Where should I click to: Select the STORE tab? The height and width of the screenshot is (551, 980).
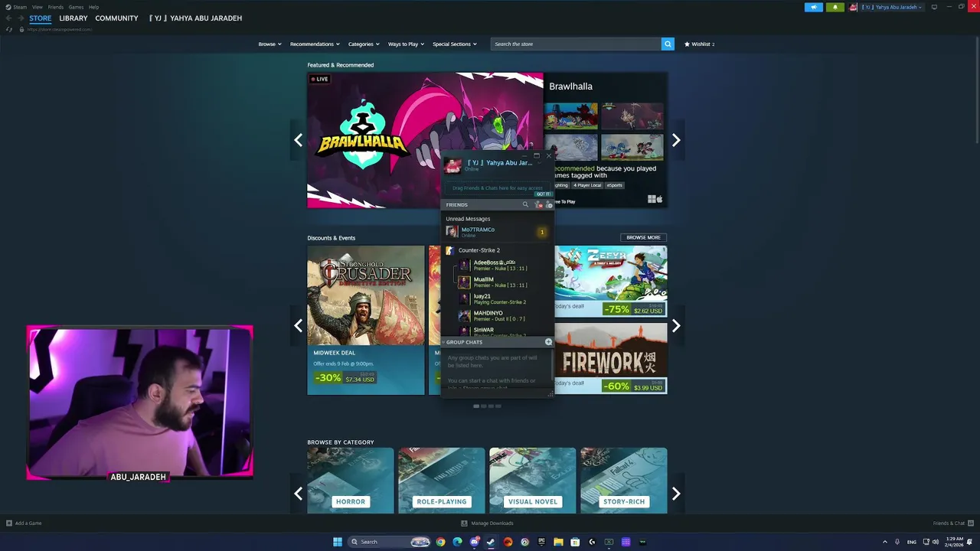coord(41,18)
